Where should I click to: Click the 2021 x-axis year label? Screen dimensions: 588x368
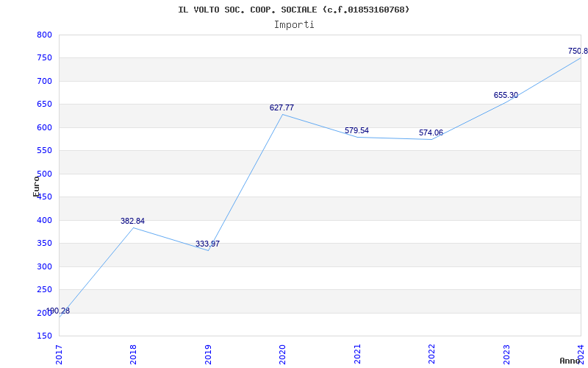coord(357,354)
